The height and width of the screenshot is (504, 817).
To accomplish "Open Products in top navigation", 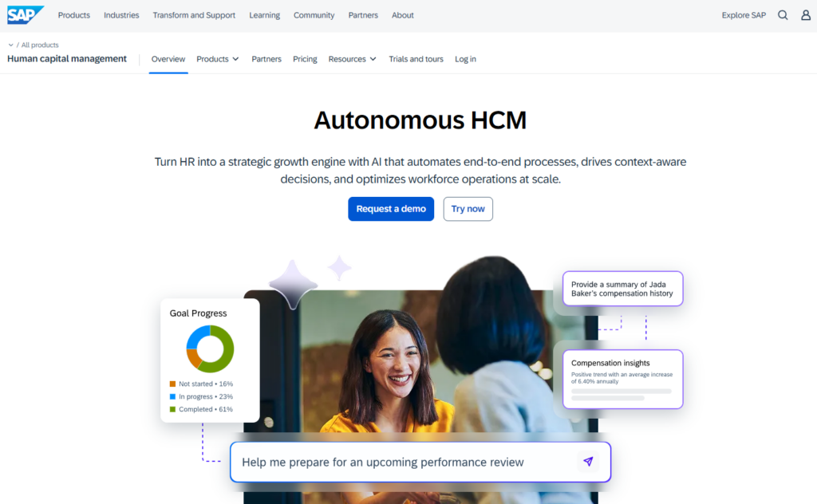I will [74, 15].
